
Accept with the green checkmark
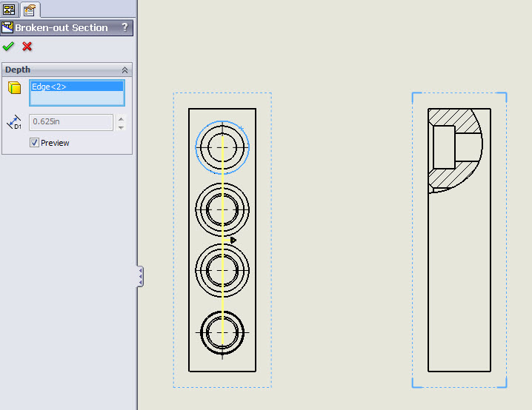point(8,46)
